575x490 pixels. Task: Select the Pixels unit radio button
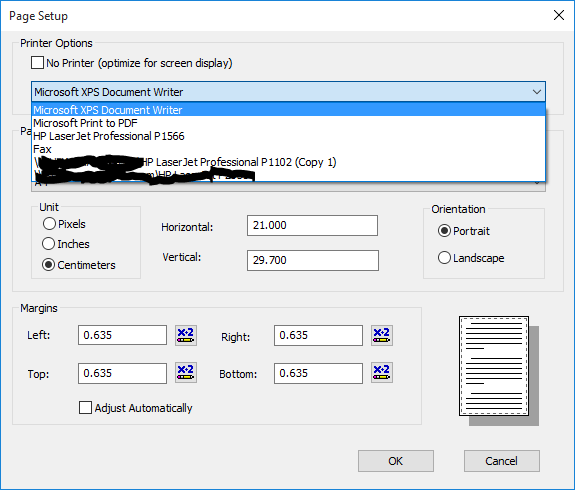click(x=49, y=223)
